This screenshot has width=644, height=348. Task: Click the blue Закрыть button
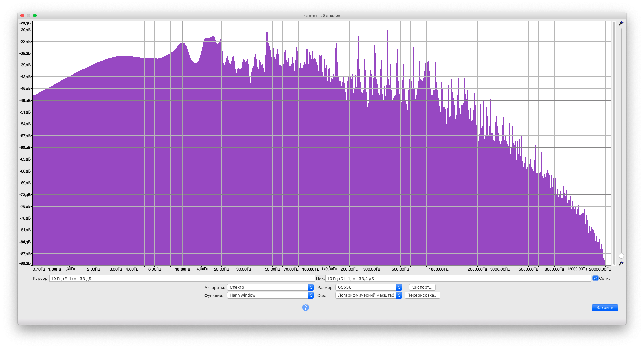point(604,307)
